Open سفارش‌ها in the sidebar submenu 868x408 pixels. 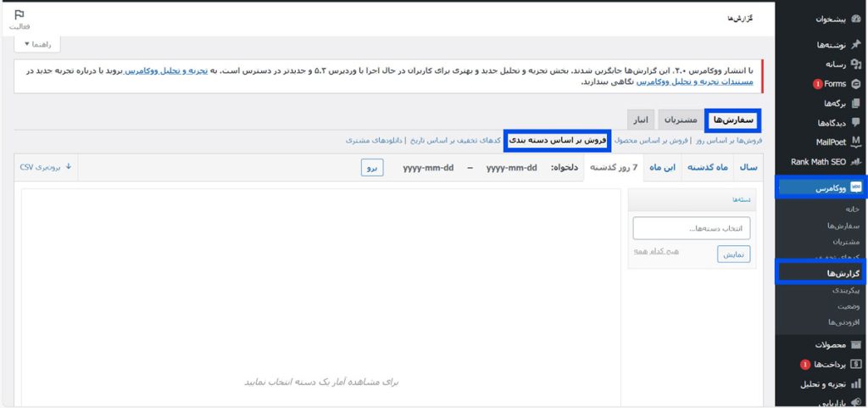[843, 226]
